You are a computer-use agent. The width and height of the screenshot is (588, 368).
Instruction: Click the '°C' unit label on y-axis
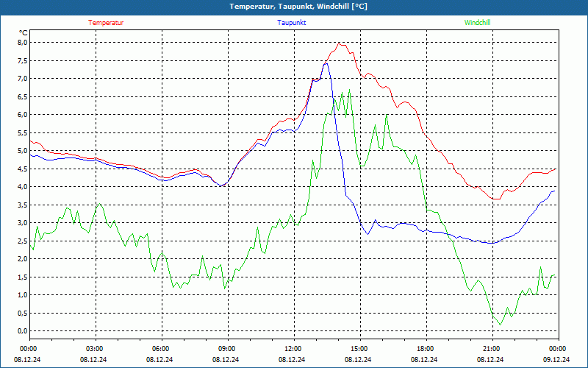[x=24, y=33]
